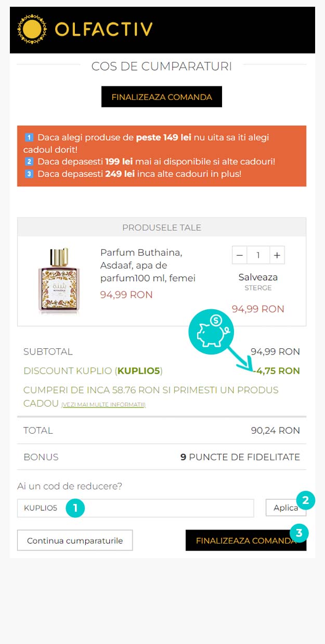Click the teal step 1 badge
Screen dimensions: 325x644
(75, 508)
